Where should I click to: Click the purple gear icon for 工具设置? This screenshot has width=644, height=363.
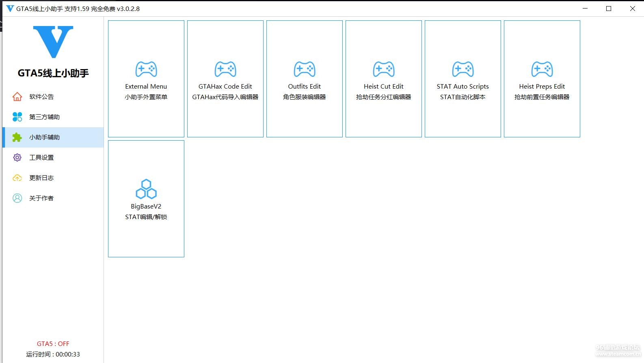click(17, 158)
